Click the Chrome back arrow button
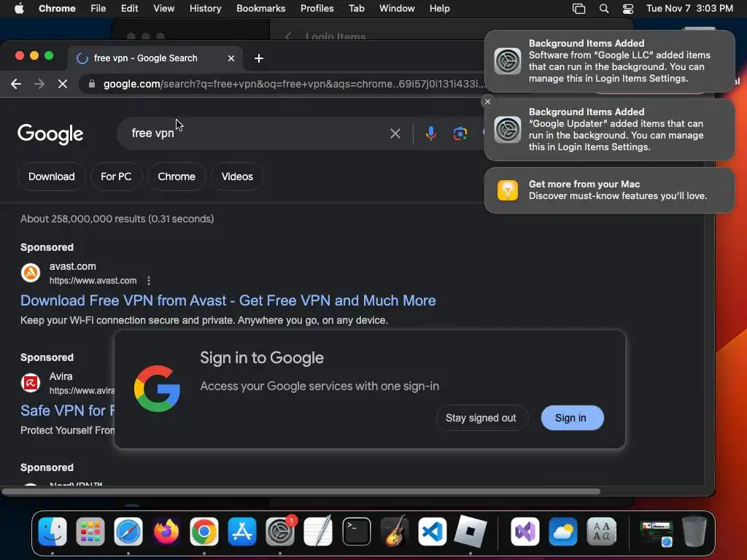Image resolution: width=747 pixels, height=560 pixels. tap(16, 85)
